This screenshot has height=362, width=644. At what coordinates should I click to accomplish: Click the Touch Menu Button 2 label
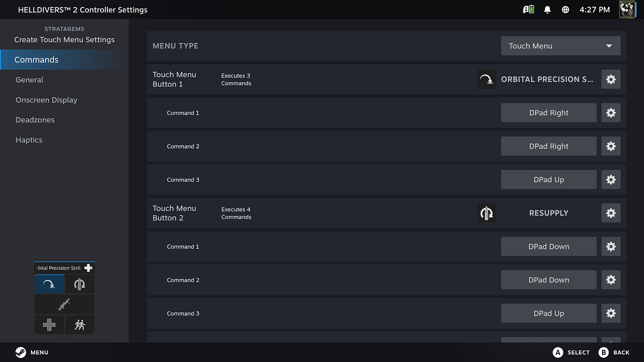[x=174, y=213]
